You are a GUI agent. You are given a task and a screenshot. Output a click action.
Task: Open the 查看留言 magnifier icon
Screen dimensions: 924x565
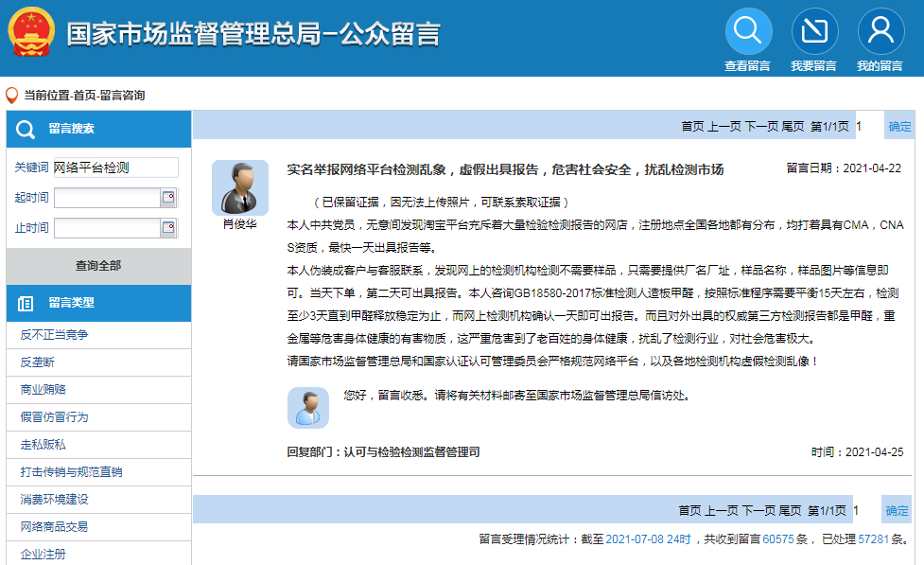(748, 29)
